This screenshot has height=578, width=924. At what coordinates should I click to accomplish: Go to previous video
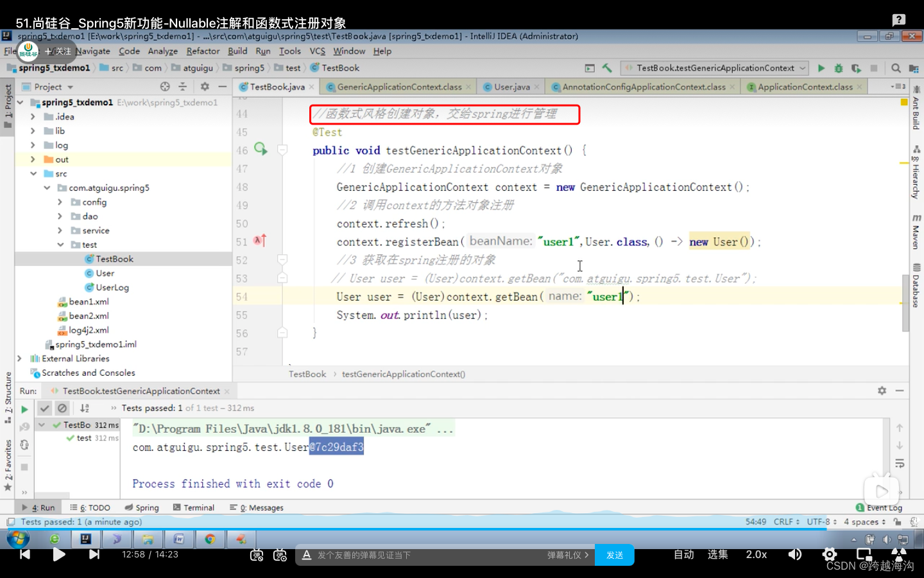pos(24,554)
